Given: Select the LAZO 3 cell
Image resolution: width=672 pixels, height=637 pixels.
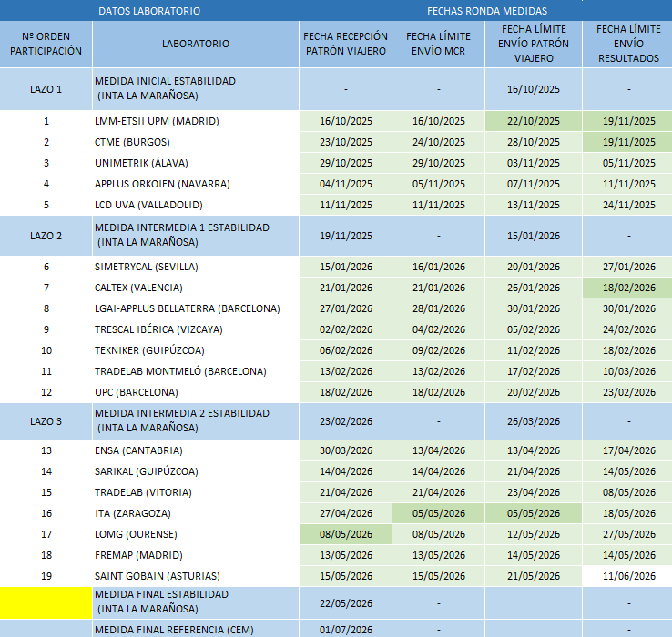Looking at the screenshot, I should coord(46,421).
